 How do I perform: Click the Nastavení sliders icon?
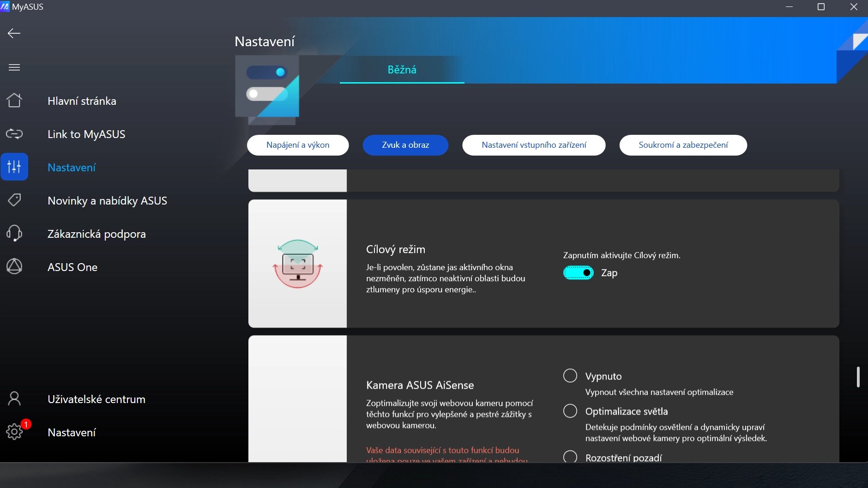pyautogui.click(x=14, y=167)
